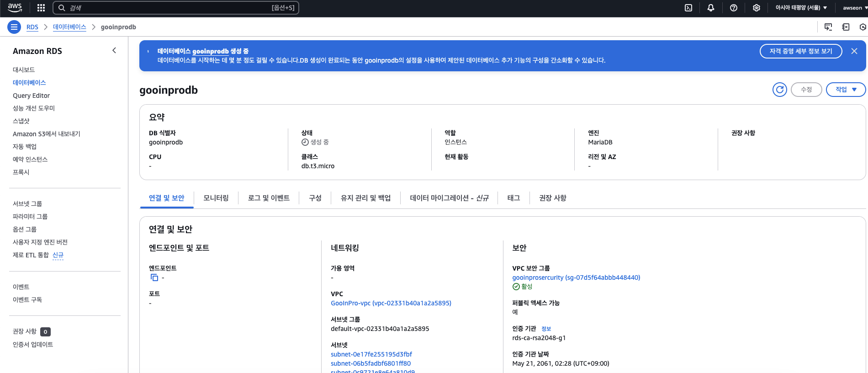Open 파라미터 그룹 in the sidebar
This screenshot has width=868, height=373.
click(x=30, y=217)
